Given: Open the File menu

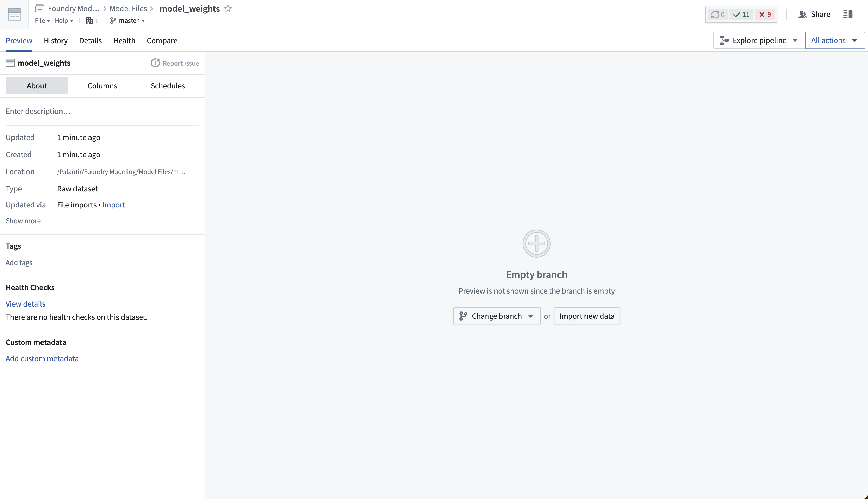Looking at the screenshot, I should click(x=43, y=20).
